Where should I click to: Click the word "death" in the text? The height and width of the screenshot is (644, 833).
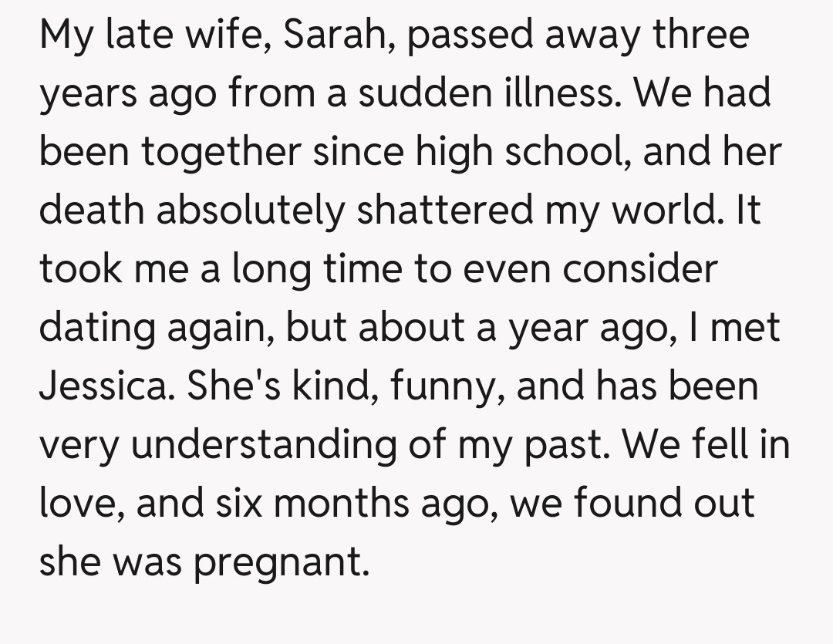(x=92, y=211)
